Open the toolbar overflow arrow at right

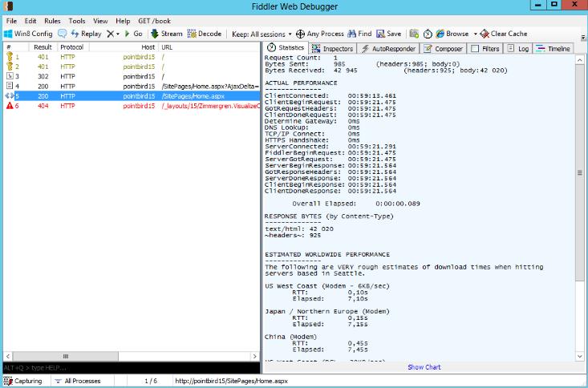tap(583, 38)
